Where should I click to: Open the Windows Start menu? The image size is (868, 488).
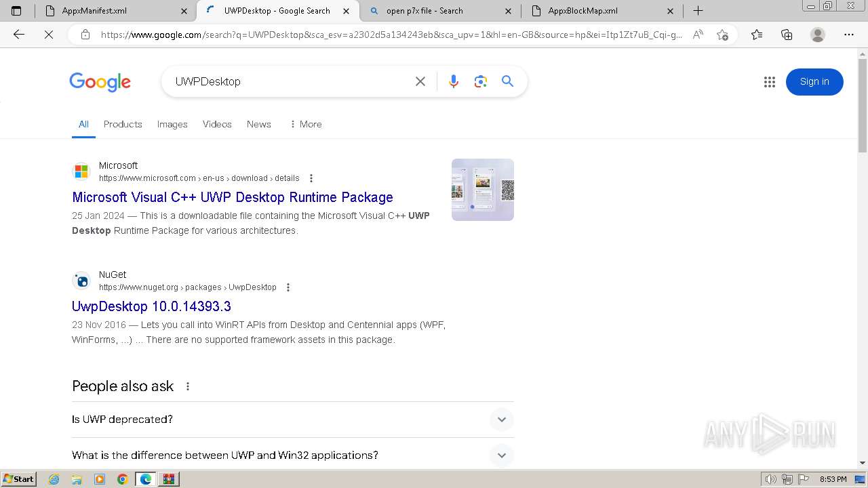tap(18, 479)
